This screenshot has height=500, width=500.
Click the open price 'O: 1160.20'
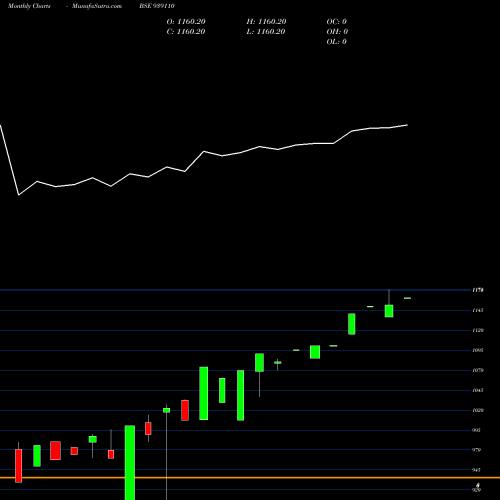click(186, 21)
